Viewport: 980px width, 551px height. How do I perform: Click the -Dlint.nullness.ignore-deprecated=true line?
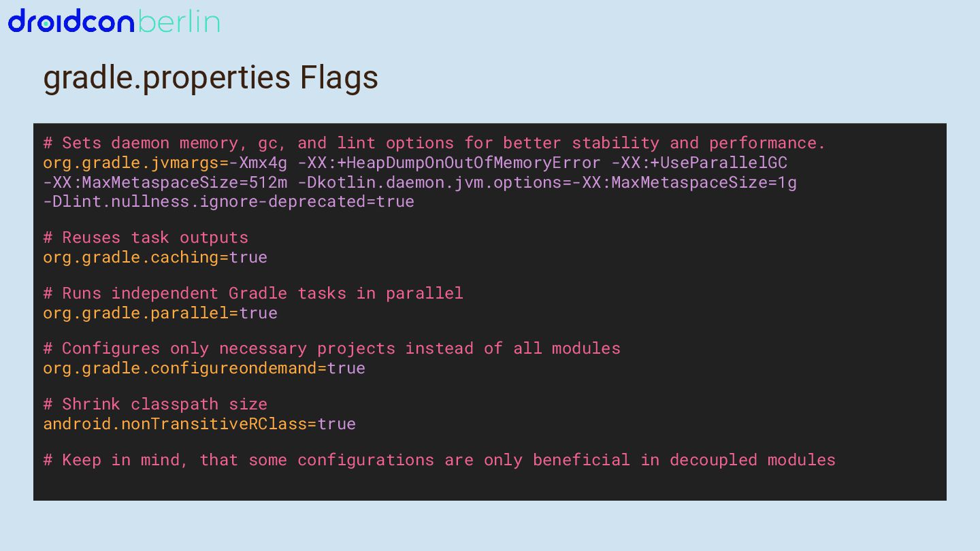229,201
